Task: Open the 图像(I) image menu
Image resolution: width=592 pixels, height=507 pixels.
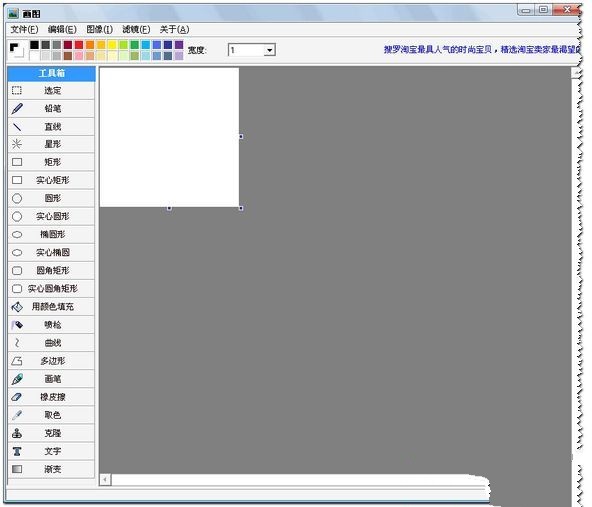Action: click(x=99, y=29)
